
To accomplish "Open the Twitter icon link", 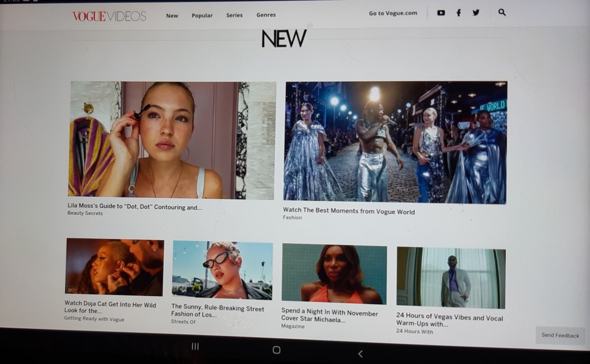I will point(476,13).
